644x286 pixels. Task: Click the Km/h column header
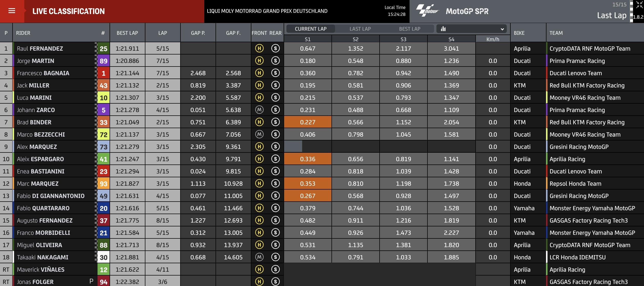click(x=493, y=39)
